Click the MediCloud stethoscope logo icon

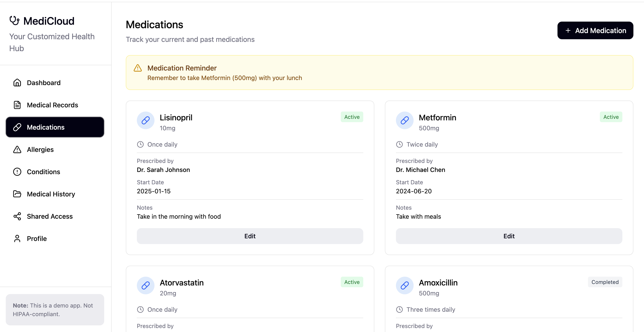click(14, 21)
